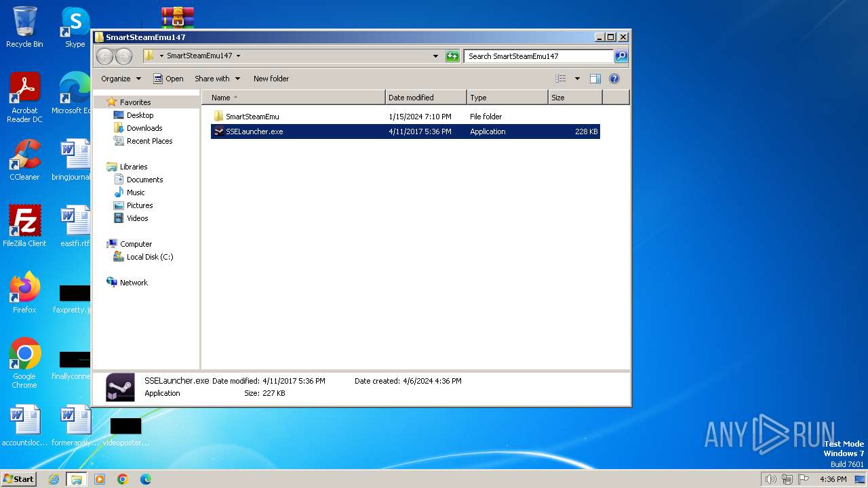868x488 pixels.
Task: Toggle the preview pane button
Action: 595,79
